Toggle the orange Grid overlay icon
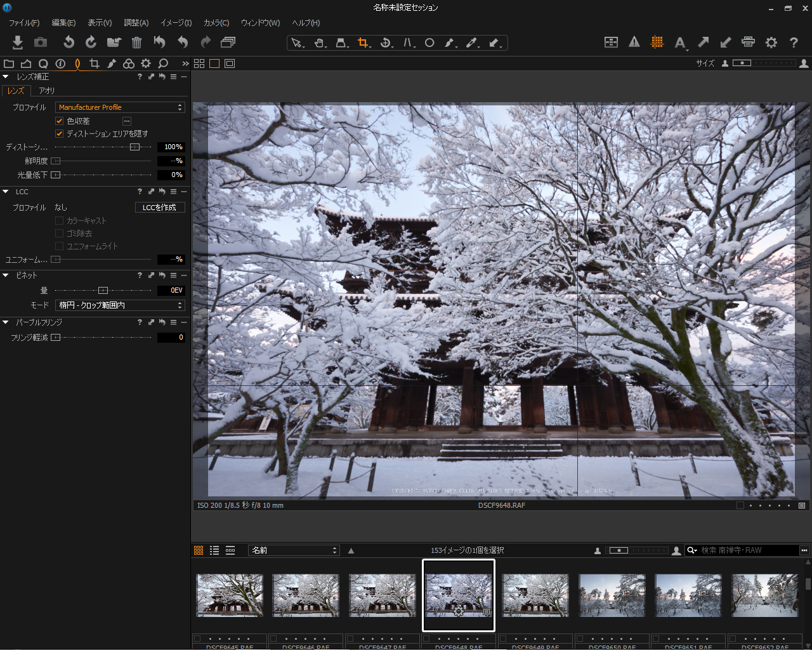Image resolution: width=812 pixels, height=650 pixels. [657, 43]
